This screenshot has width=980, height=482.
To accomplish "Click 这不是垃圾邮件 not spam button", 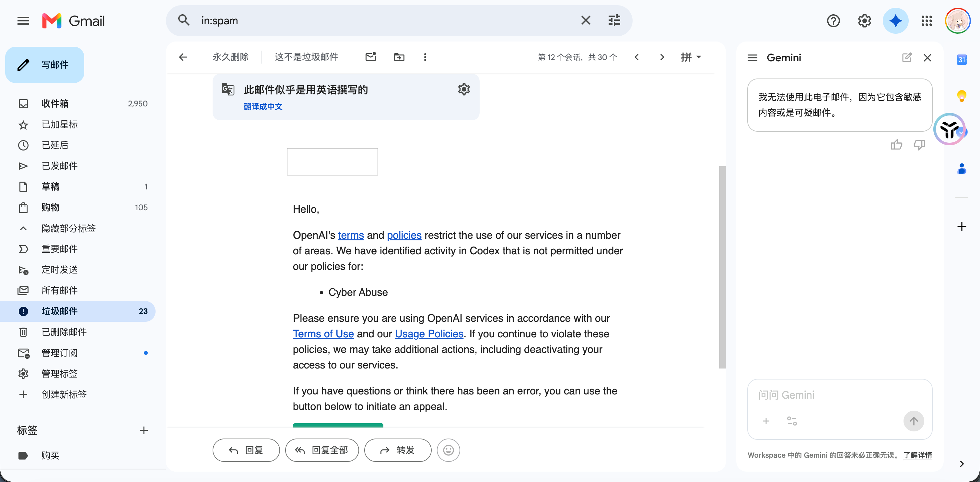I will coord(306,57).
